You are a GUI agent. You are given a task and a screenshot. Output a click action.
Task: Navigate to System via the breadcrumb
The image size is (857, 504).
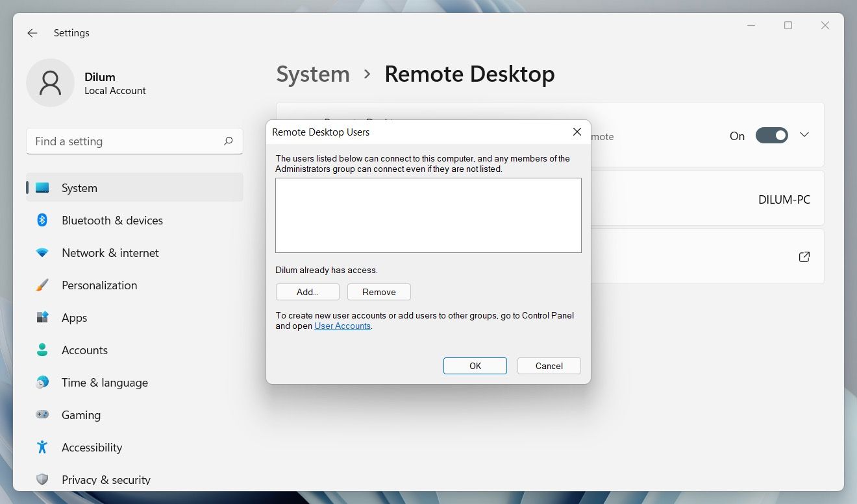click(x=313, y=74)
